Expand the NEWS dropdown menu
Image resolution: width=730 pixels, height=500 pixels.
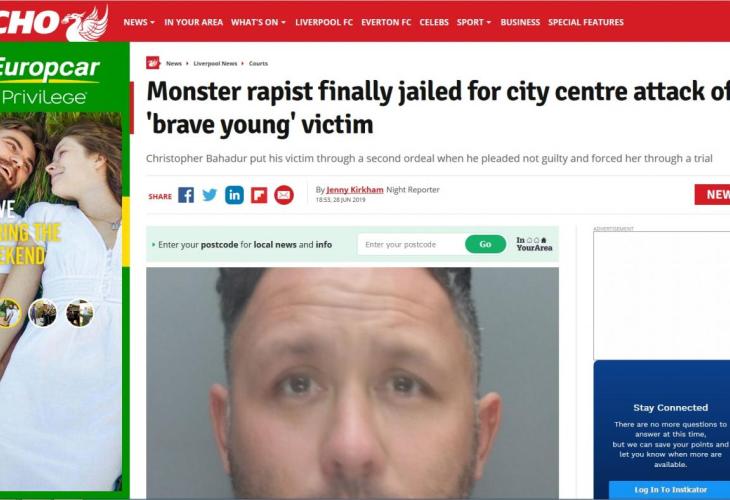(x=139, y=22)
